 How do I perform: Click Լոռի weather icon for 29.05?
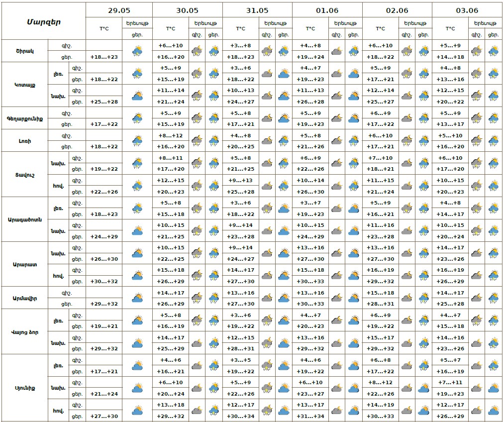click(137, 141)
